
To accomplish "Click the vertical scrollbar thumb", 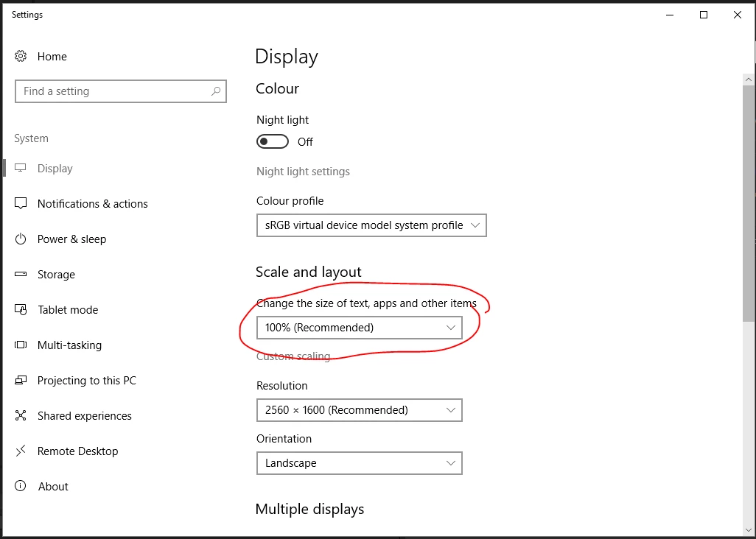I will tap(749, 203).
